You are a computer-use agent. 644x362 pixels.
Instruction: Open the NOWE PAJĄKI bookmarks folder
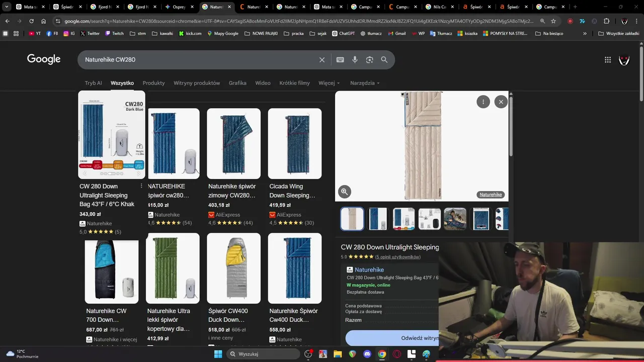261,33
